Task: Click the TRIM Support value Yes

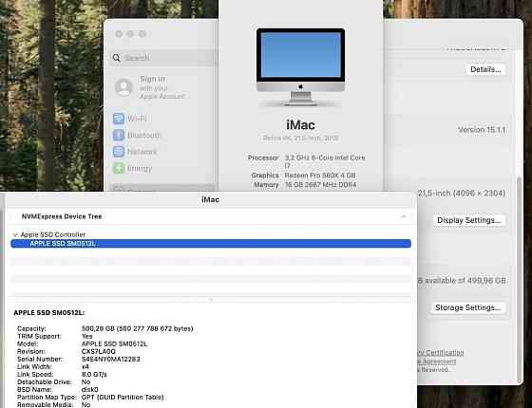Action: 86,336
